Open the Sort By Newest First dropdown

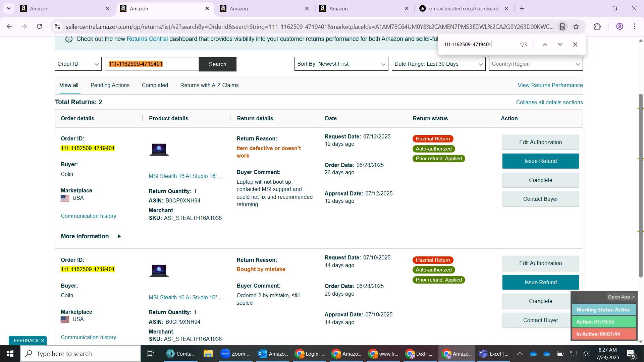pyautogui.click(x=341, y=64)
